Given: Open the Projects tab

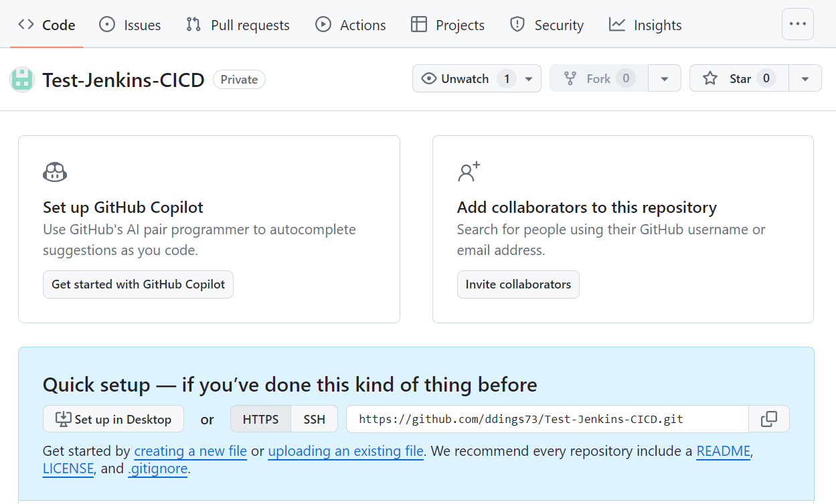Looking at the screenshot, I should pos(448,25).
